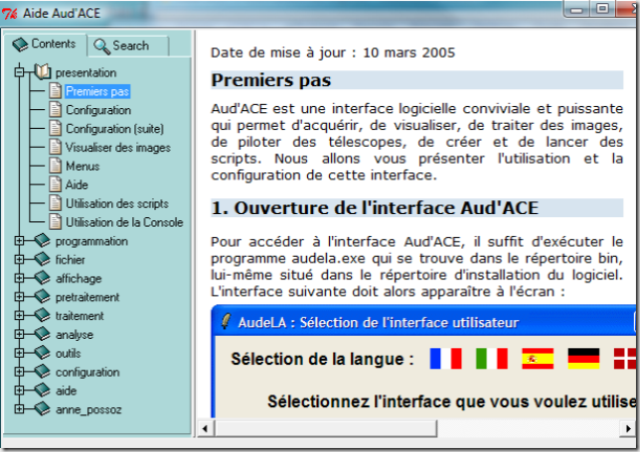The width and height of the screenshot is (640, 452).
Task: Open the Menus help topic
Action: (82, 166)
